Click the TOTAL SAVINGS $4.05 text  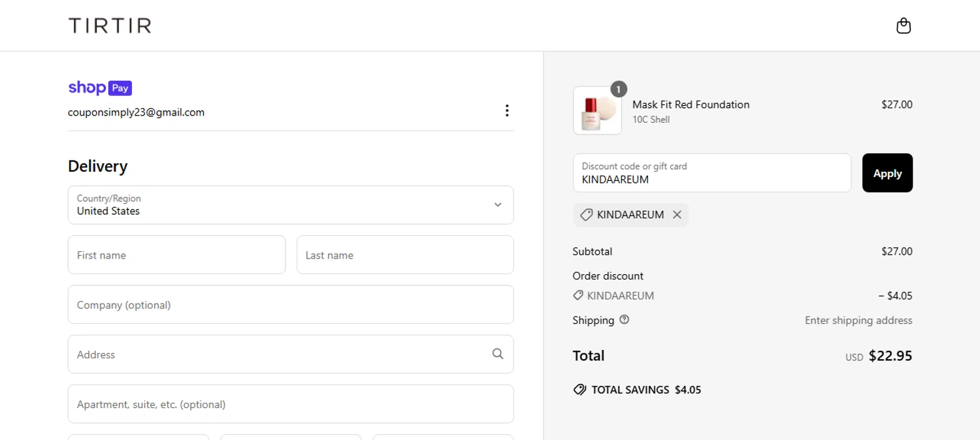tap(646, 390)
